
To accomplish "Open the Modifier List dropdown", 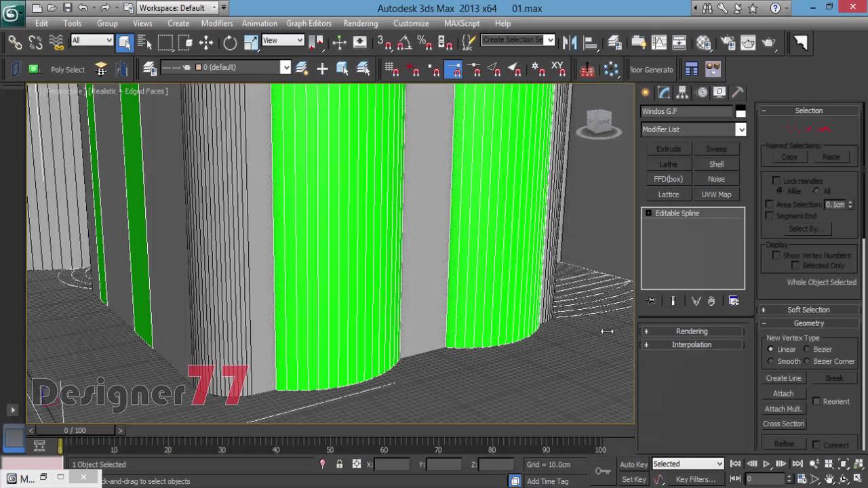I will click(694, 129).
